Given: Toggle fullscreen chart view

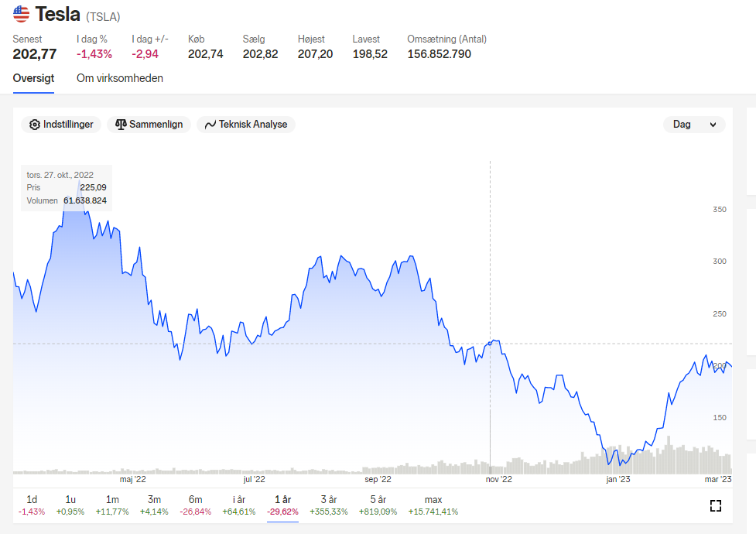Looking at the screenshot, I should click(716, 505).
